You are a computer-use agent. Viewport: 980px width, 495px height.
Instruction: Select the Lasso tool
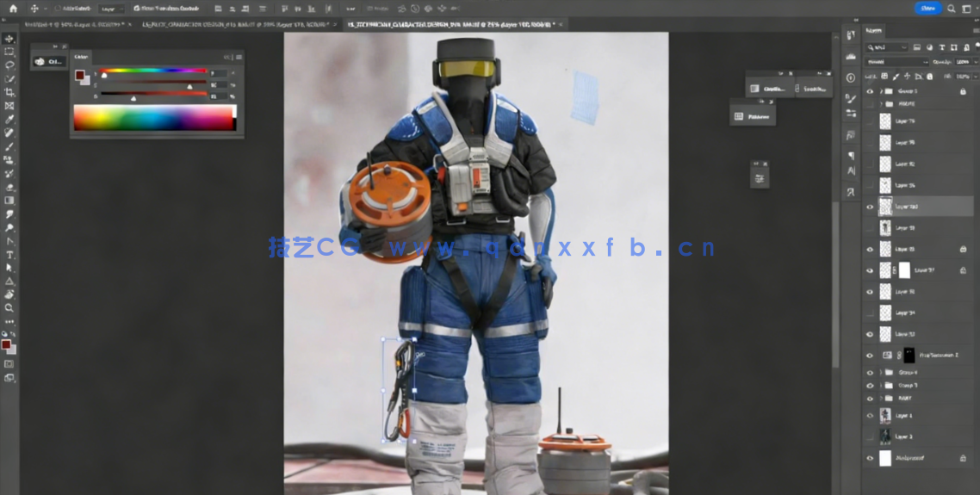point(9,65)
